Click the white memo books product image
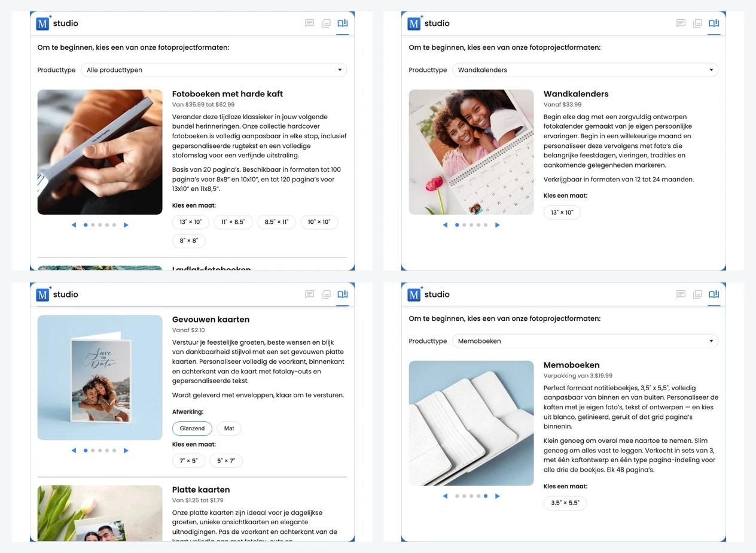The width and height of the screenshot is (756, 553). point(471,423)
